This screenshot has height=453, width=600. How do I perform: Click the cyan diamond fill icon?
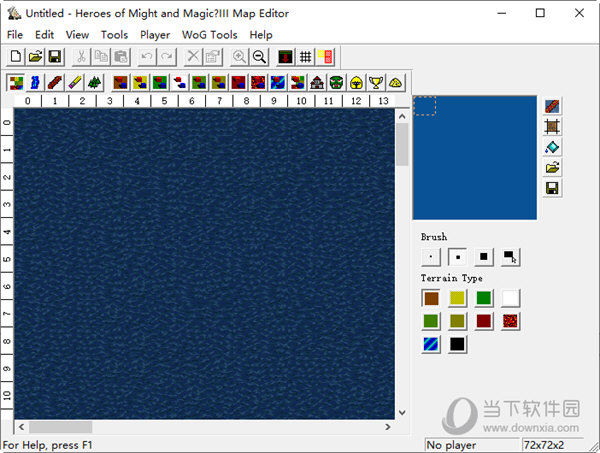[552, 147]
